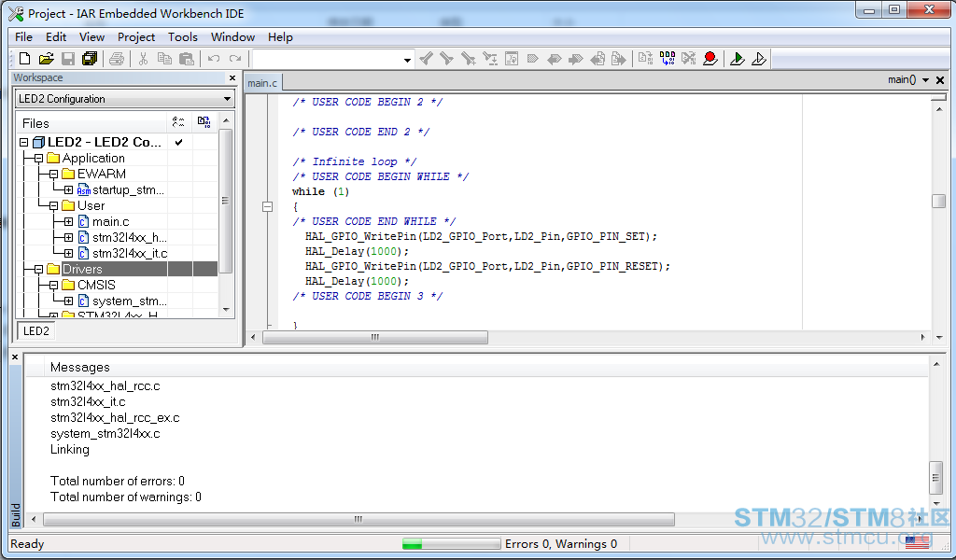Open the main() function dropdown
Image resolution: width=956 pixels, height=560 pixels.
[925, 80]
